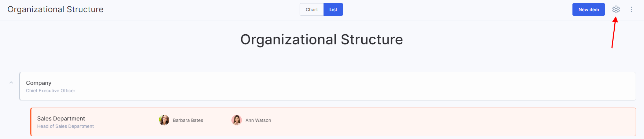Collapse the Company node with the chevron
The width and height of the screenshot is (644, 139).
click(x=11, y=83)
